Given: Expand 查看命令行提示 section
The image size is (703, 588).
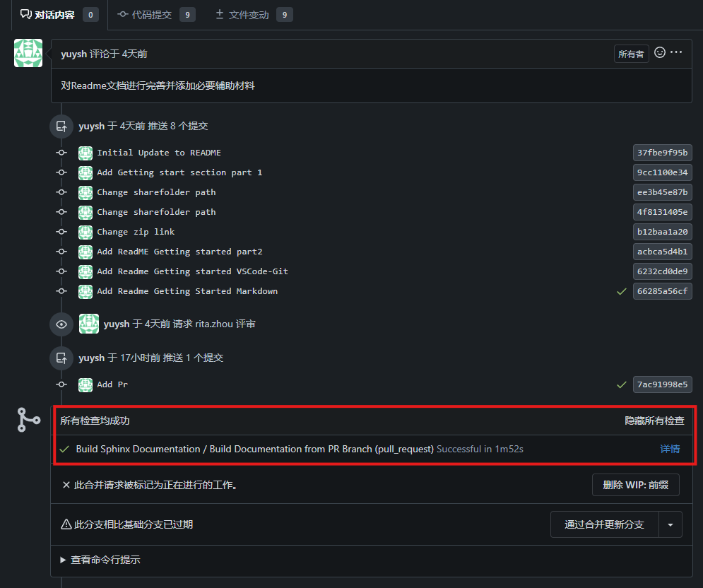Looking at the screenshot, I should (x=100, y=560).
